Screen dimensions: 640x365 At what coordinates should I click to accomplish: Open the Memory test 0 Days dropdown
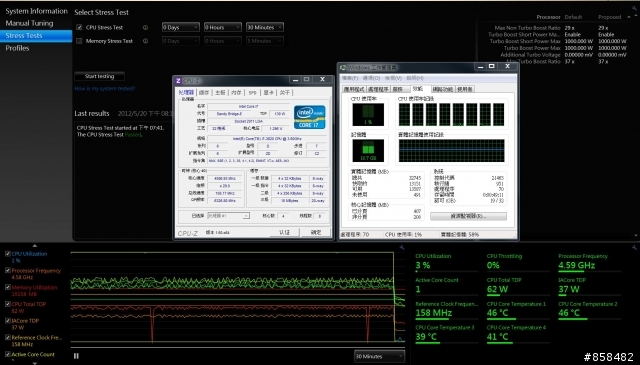[x=180, y=41]
